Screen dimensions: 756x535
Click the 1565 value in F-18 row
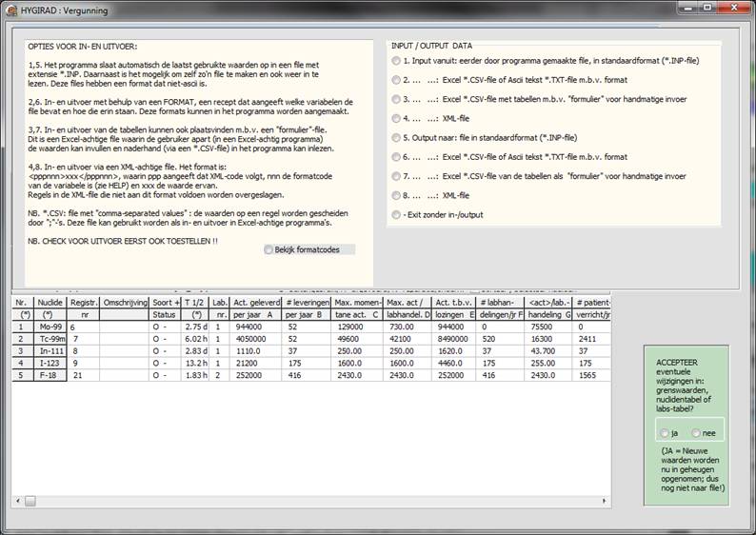coord(591,375)
